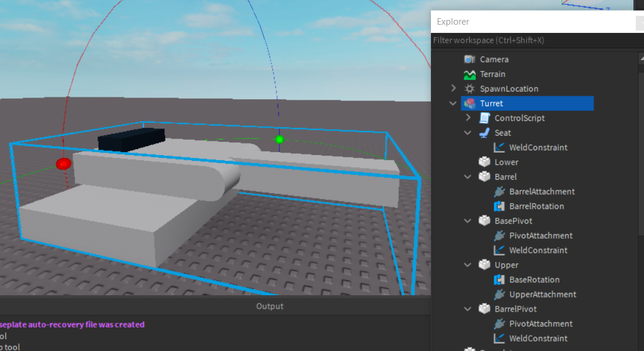The width and height of the screenshot is (644, 351).
Task: Collapse the BarrelPivot part
Action: pyautogui.click(x=468, y=309)
